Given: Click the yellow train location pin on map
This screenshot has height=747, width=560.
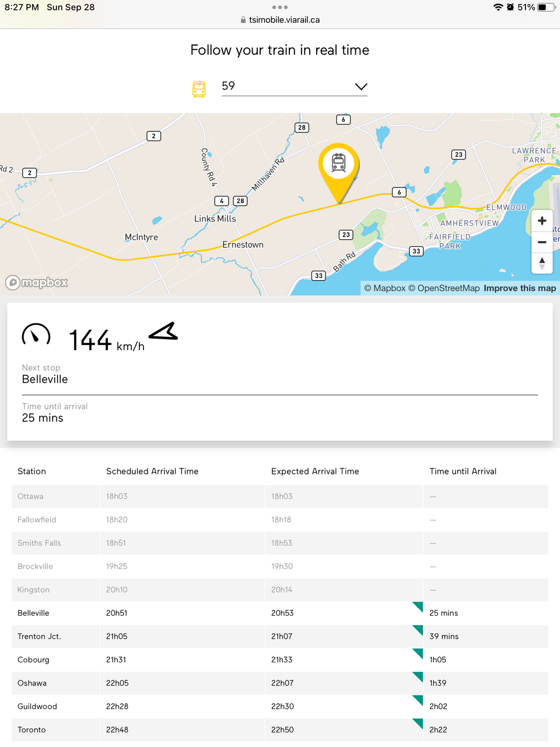Looking at the screenshot, I should pyautogui.click(x=338, y=165).
